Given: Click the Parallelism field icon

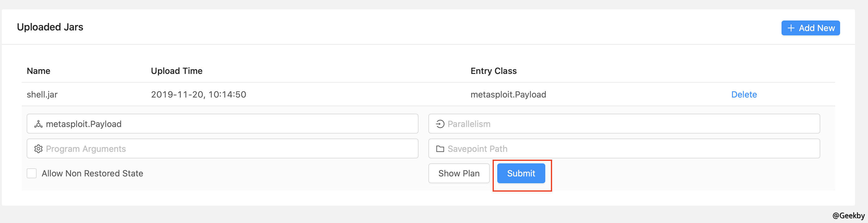Looking at the screenshot, I should pyautogui.click(x=440, y=124).
